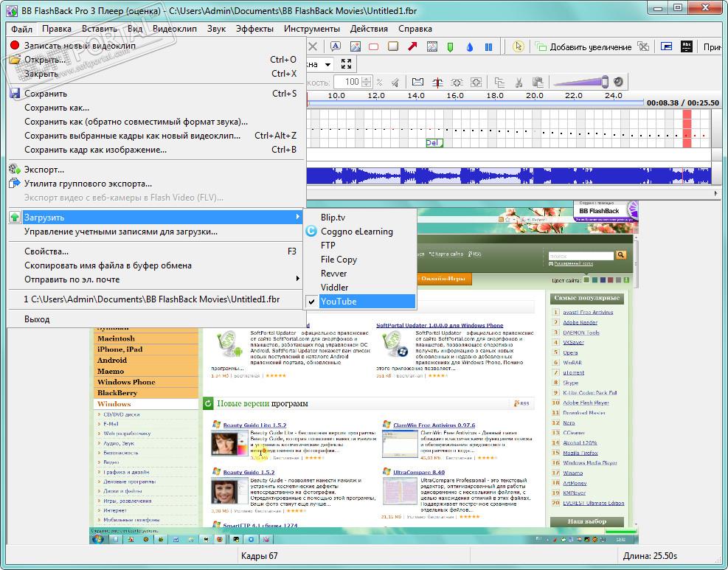Click the delete X icon in toolbar
Screen dimensions: 728x570
pyautogui.click(x=313, y=46)
